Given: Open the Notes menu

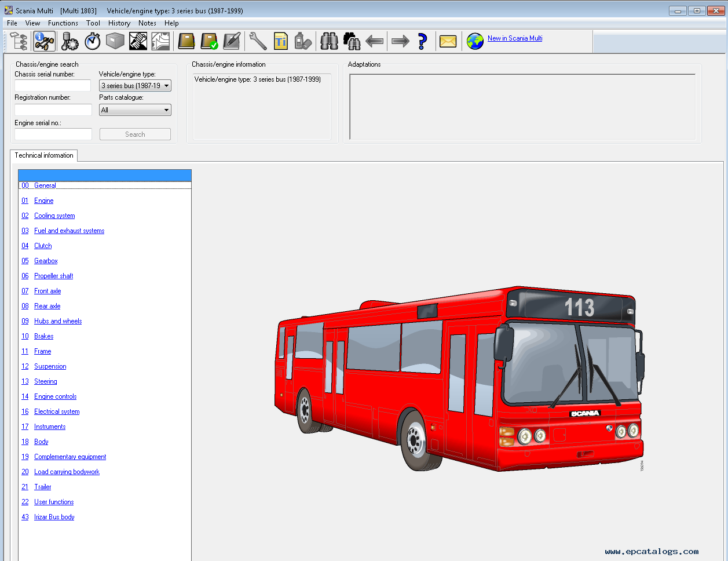Looking at the screenshot, I should [x=147, y=23].
